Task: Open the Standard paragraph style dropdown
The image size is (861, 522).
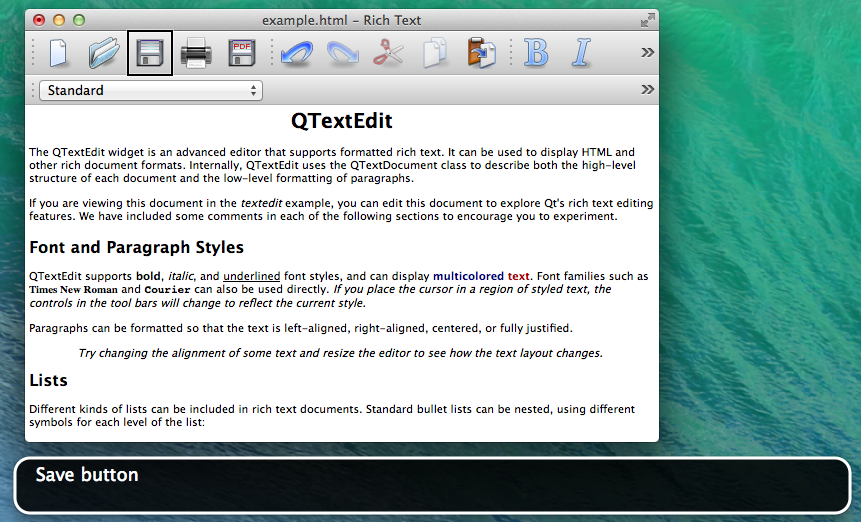Action: (x=150, y=90)
